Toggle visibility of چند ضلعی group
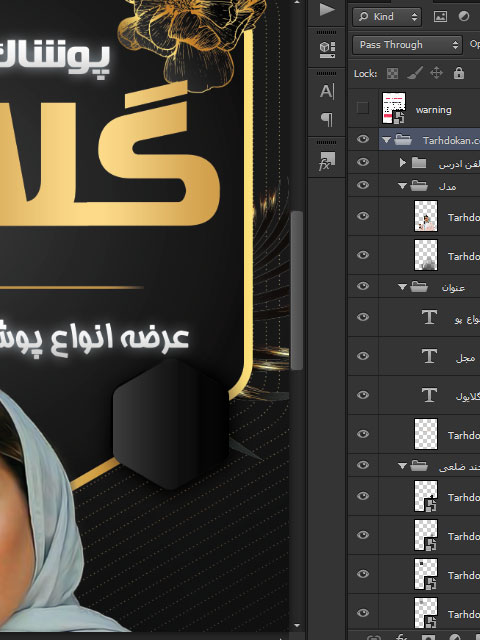 tap(362, 465)
